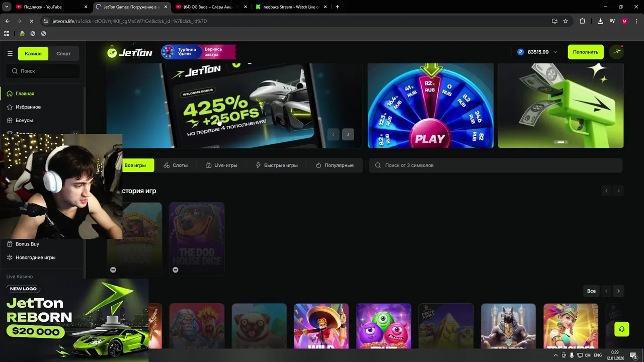Click PLAY on the fortune wheel banner
644x362 pixels.
pos(430,138)
